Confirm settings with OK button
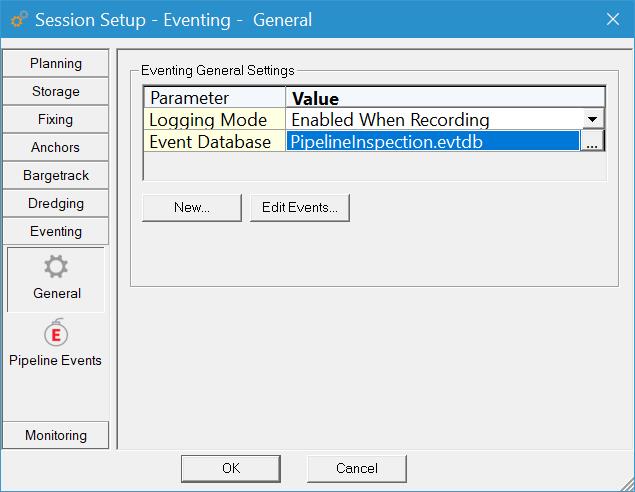Screen dimensions: 635x492 pos(231,468)
